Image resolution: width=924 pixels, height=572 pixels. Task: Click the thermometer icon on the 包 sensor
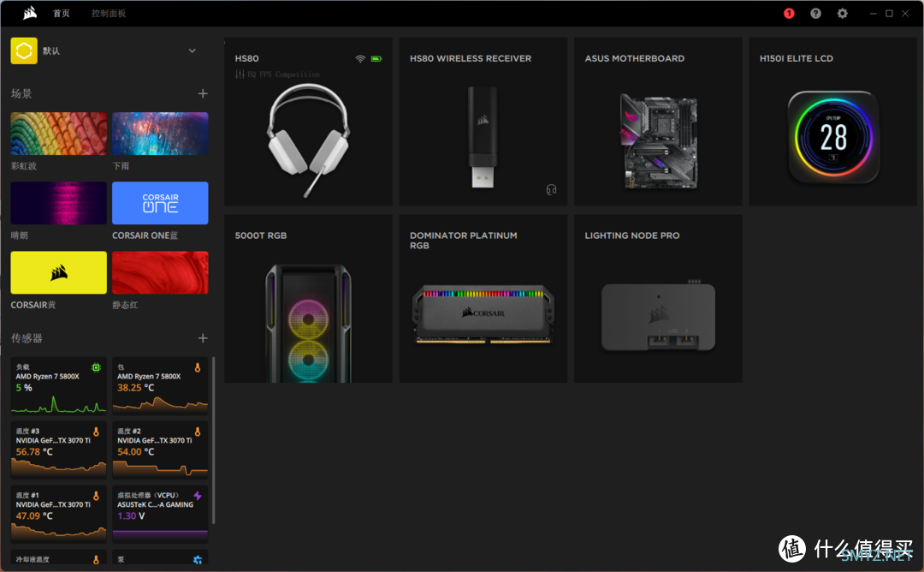coord(198,367)
